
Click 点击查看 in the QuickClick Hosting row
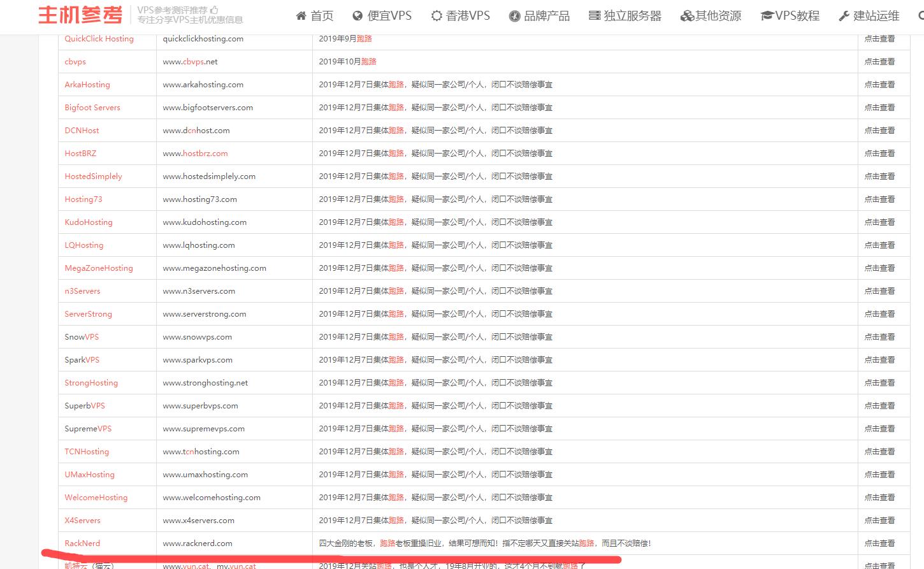click(x=879, y=39)
